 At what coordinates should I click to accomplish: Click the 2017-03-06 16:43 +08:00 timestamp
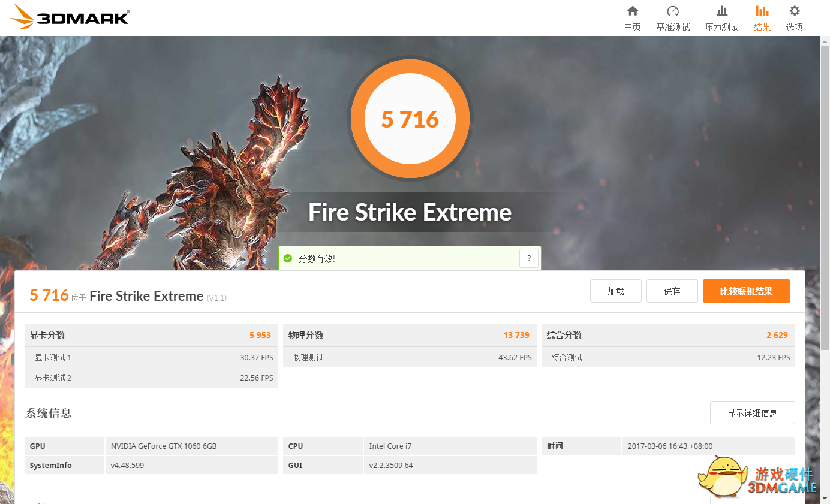click(x=670, y=446)
